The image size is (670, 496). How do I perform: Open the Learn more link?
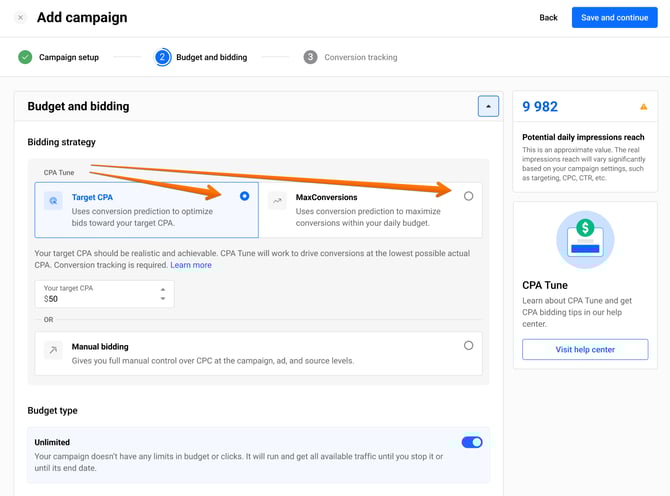point(191,265)
